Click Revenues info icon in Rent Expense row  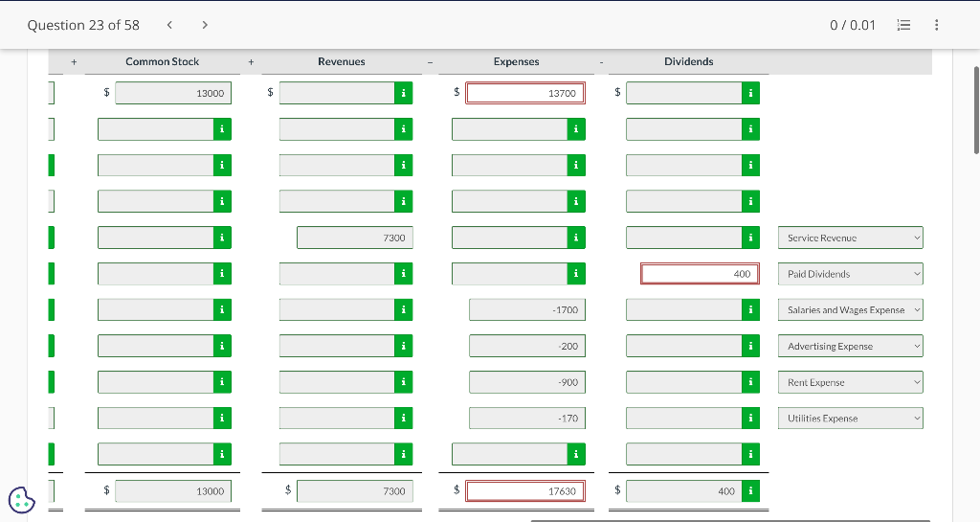pyautogui.click(x=403, y=382)
